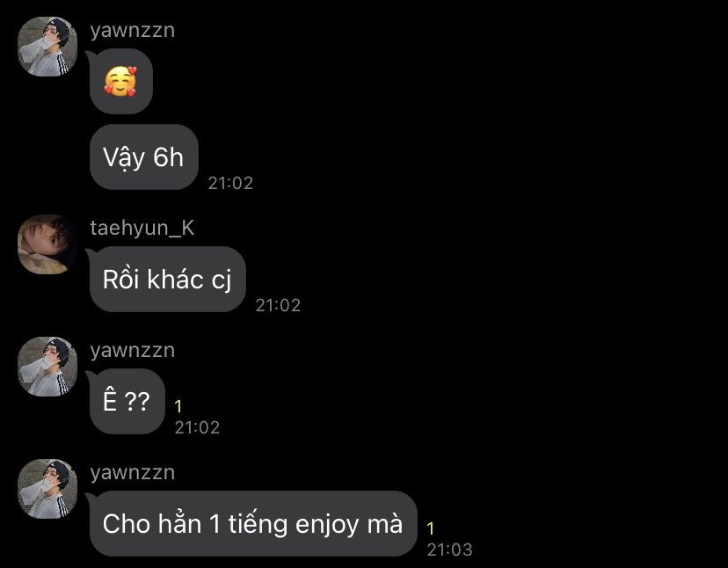Tap taehyun_K's profile picture
Viewport: 728px width, 568px height.
[47, 244]
